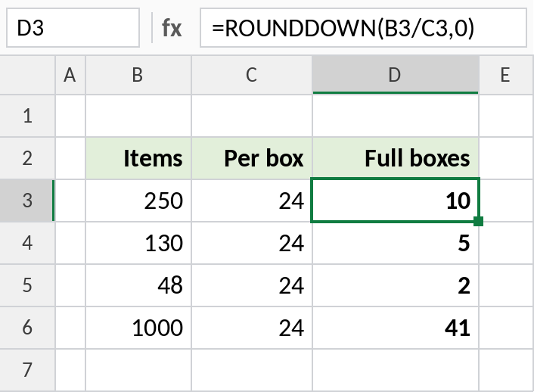Select cell containing 130
The height and width of the screenshot is (392, 534).
point(138,243)
